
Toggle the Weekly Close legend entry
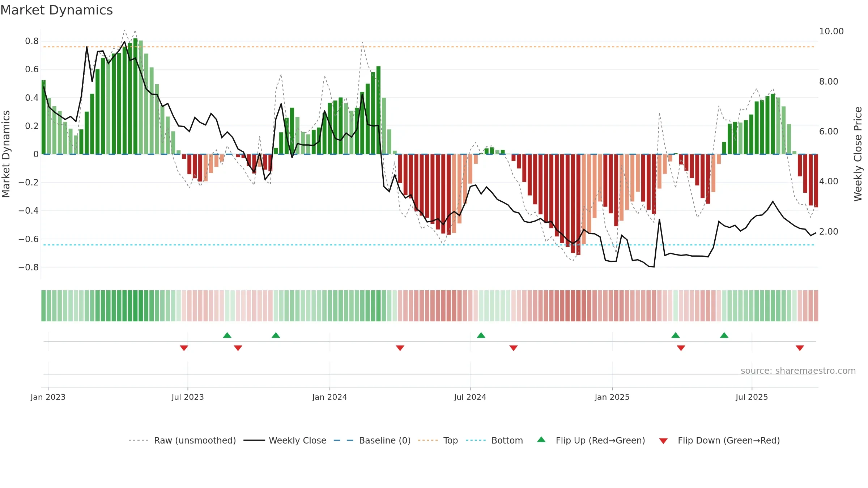point(285,440)
